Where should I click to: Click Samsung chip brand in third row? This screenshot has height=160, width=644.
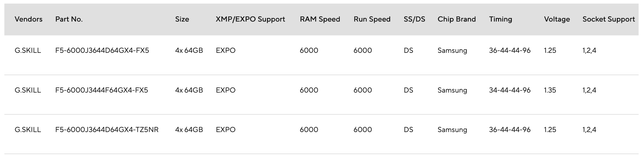[x=452, y=130]
